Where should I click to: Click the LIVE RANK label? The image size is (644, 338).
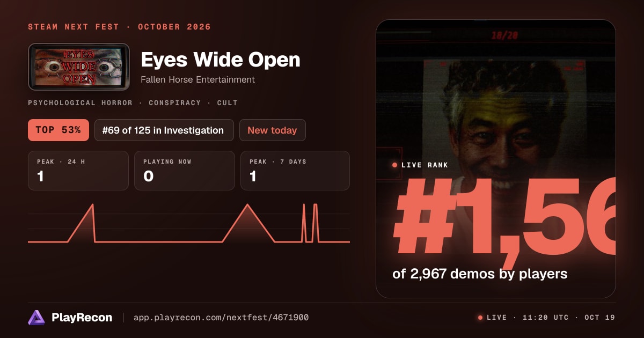(423, 165)
